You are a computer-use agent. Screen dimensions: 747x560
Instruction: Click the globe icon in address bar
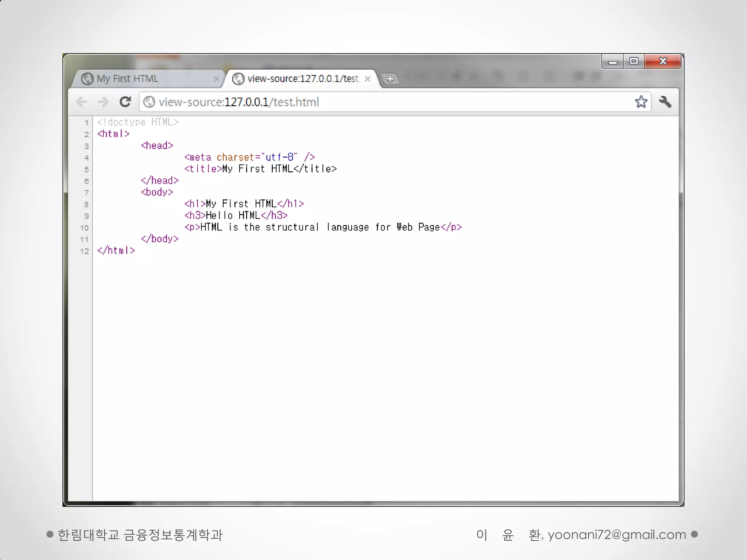(149, 102)
